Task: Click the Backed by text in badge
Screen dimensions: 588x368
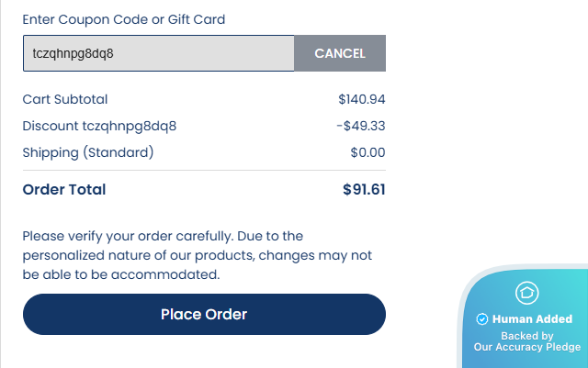Action: [526, 336]
